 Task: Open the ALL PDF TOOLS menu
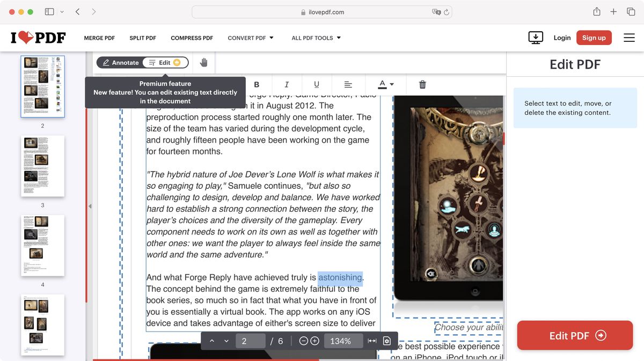(317, 38)
